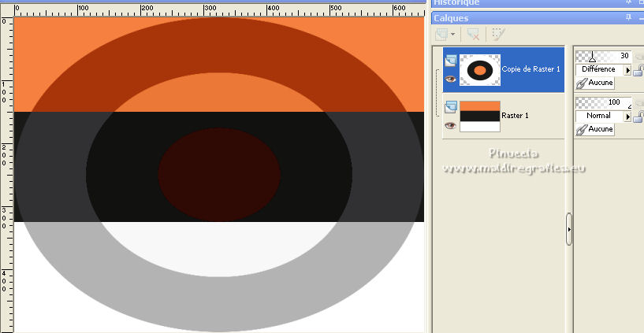Click the new raster layer icon
This screenshot has height=333, width=644.
pyautogui.click(x=441, y=34)
